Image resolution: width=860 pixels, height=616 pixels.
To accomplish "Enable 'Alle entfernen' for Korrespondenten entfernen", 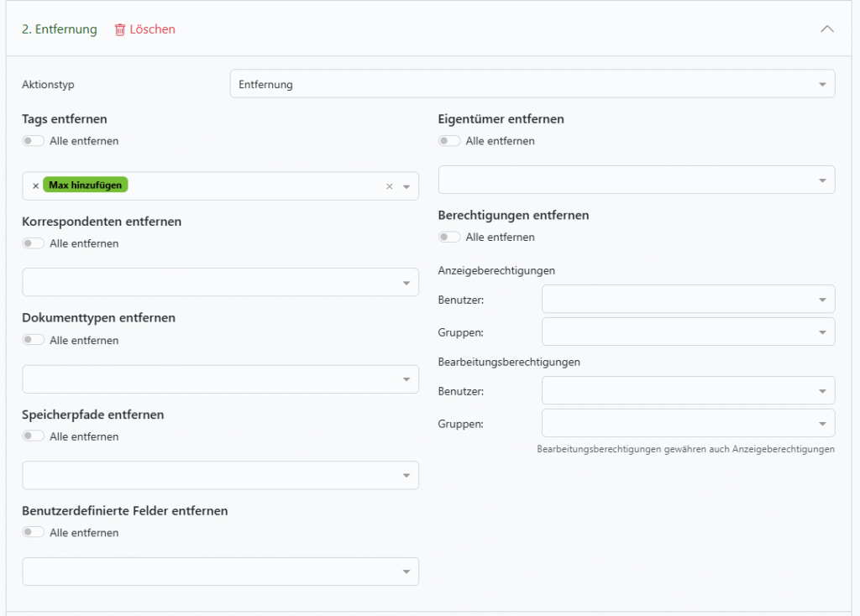I will click(34, 243).
